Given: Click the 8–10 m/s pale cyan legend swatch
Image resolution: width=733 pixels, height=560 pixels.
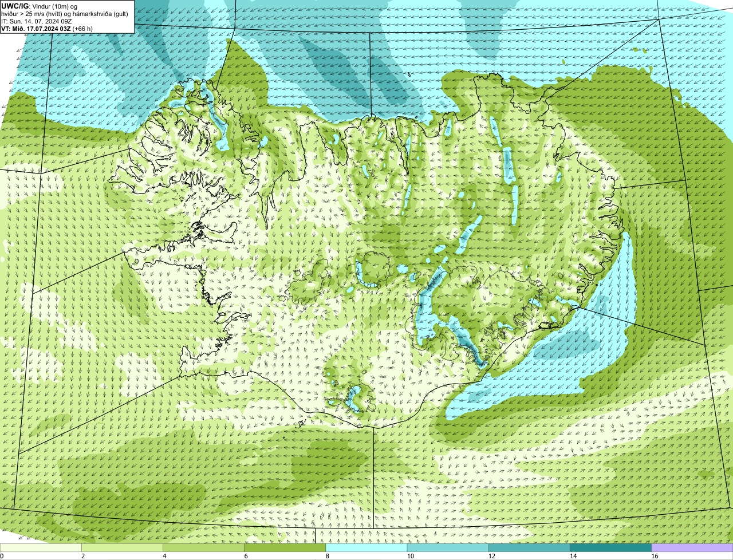Looking at the screenshot, I should [366, 547].
